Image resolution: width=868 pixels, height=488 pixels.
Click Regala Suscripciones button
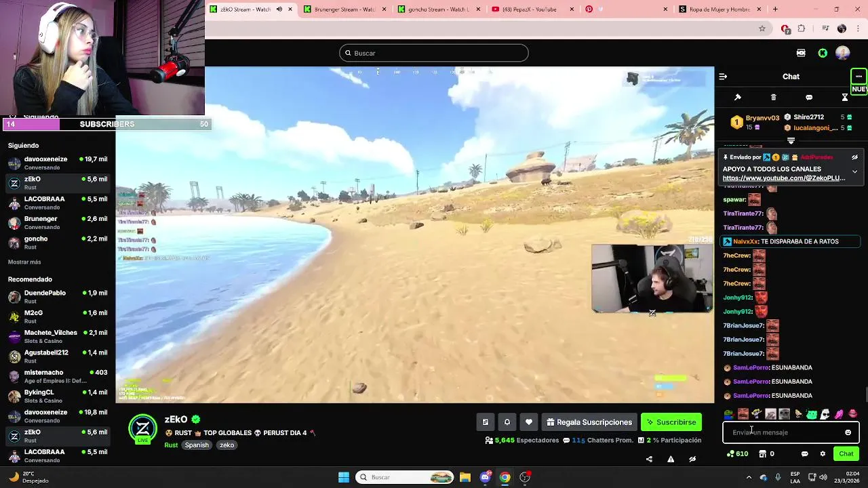[x=589, y=422]
